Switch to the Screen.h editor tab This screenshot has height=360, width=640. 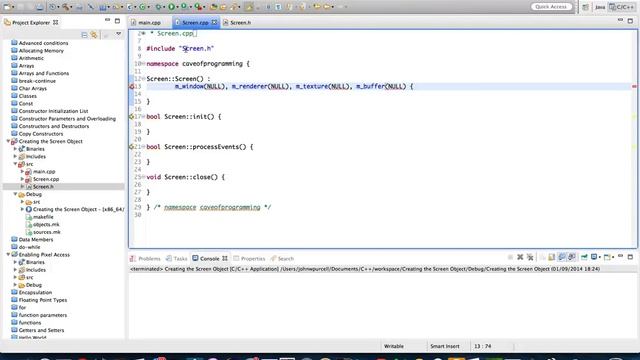click(237, 23)
